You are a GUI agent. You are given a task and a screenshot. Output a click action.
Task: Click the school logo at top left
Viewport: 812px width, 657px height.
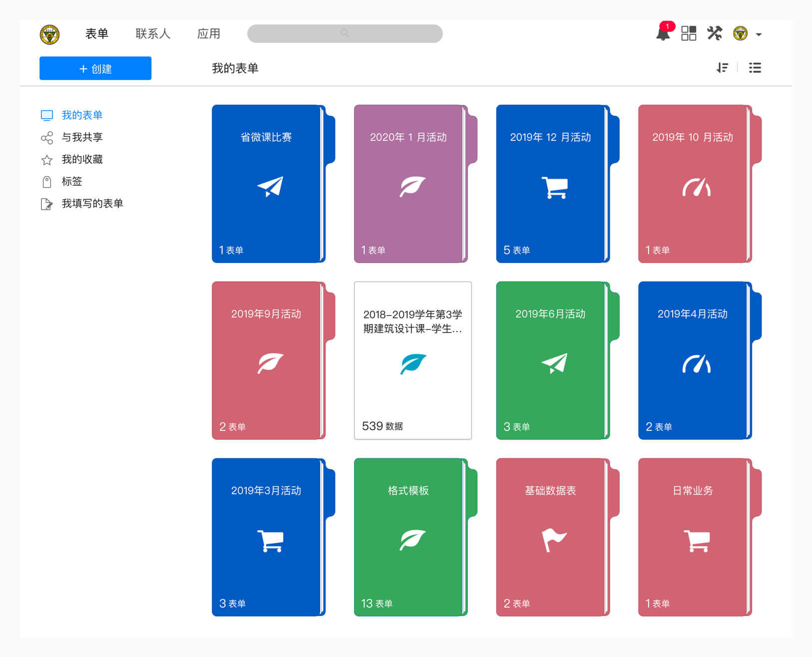pyautogui.click(x=49, y=34)
